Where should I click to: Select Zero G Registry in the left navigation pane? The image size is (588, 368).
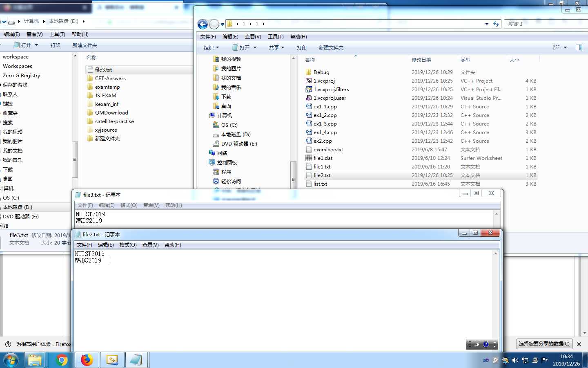coord(21,75)
